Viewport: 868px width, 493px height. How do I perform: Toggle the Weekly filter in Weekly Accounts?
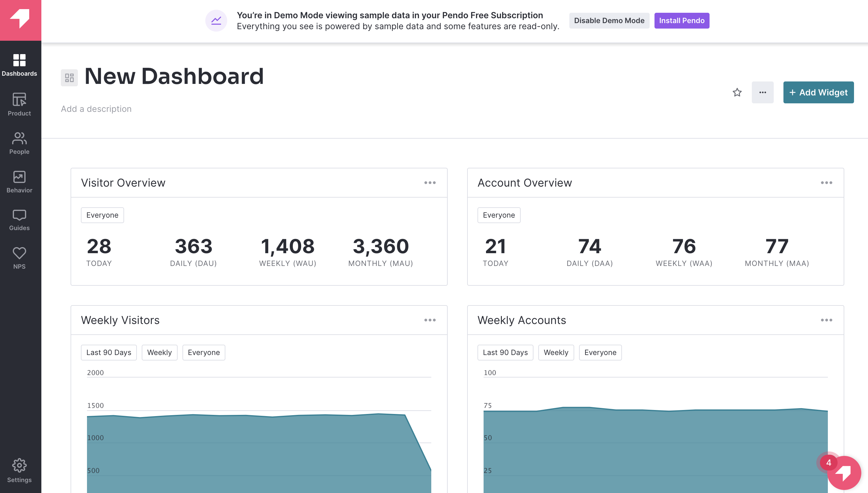(x=556, y=352)
